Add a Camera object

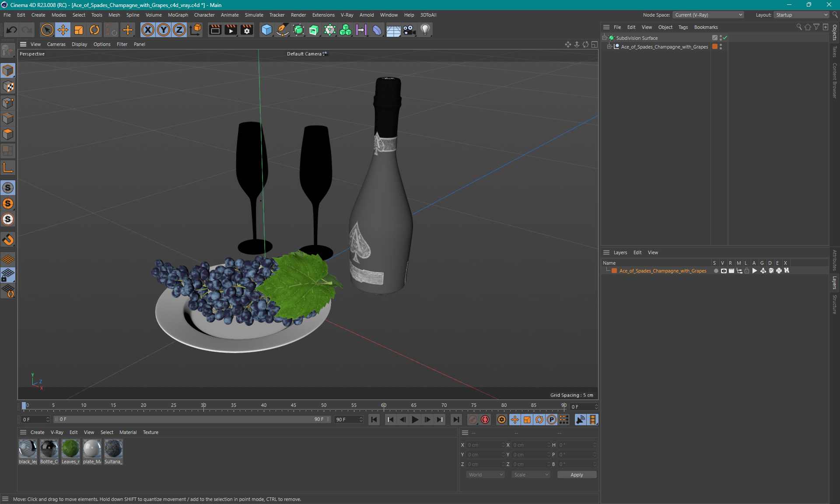(x=409, y=30)
